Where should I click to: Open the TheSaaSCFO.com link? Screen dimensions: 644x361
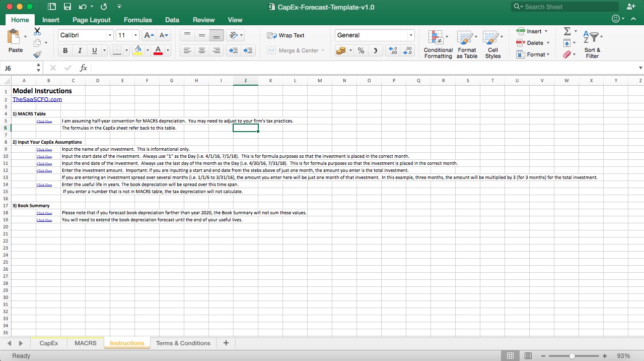[x=37, y=99]
